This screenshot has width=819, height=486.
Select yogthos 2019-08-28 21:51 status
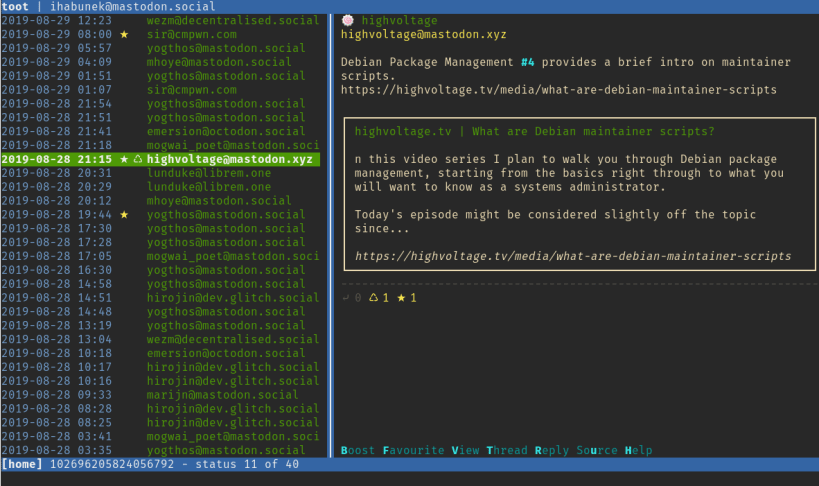pos(160,118)
